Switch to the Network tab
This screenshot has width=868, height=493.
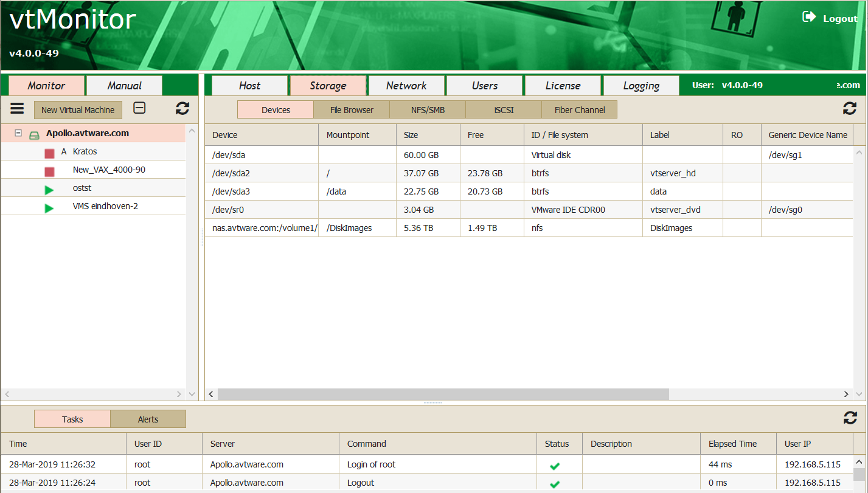tap(406, 86)
